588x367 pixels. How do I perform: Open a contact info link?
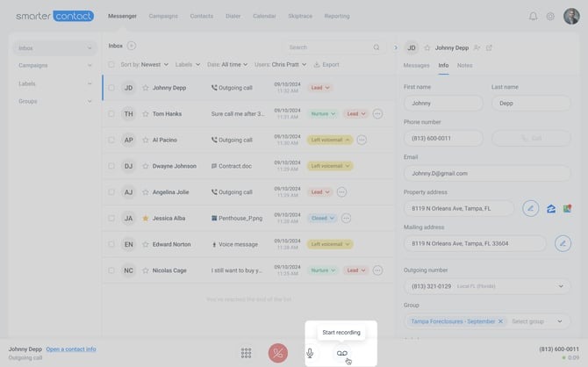click(71, 349)
